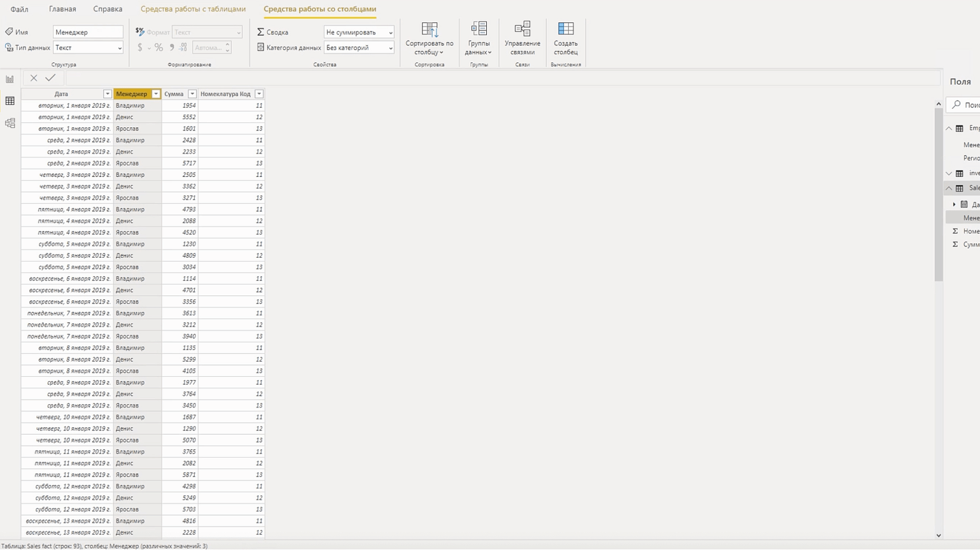Collapse the Sales table in Fields pane
This screenshot has height=550, width=980.
pos(949,188)
